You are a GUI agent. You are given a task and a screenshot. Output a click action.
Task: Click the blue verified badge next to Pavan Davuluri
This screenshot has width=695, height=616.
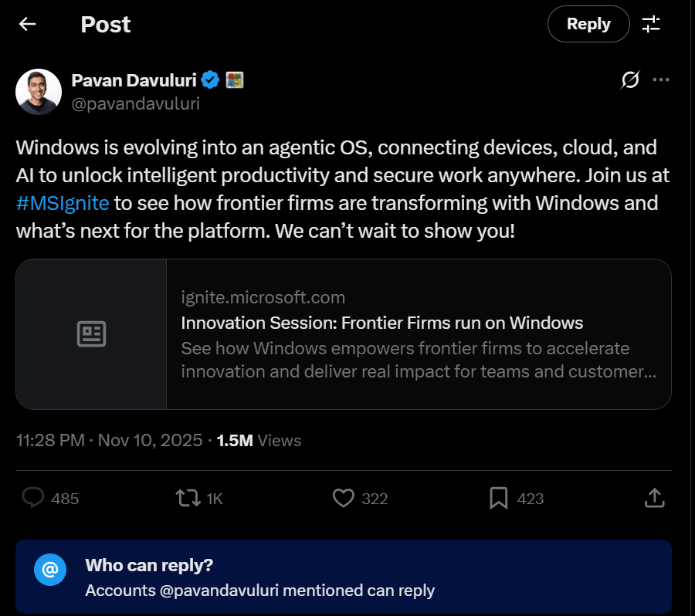point(209,80)
